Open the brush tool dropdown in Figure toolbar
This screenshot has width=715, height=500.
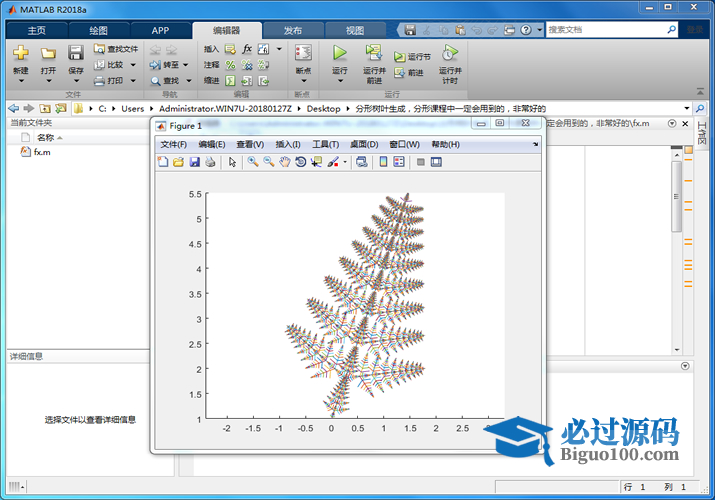(345, 162)
